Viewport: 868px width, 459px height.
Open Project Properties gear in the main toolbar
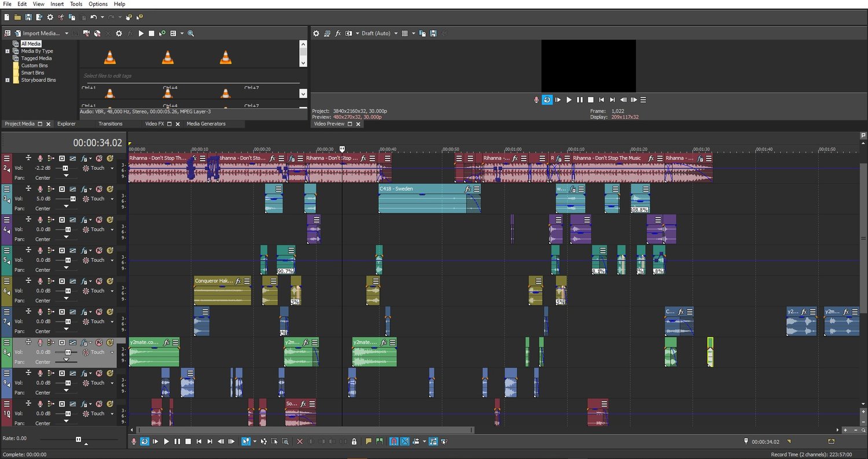[x=50, y=17]
